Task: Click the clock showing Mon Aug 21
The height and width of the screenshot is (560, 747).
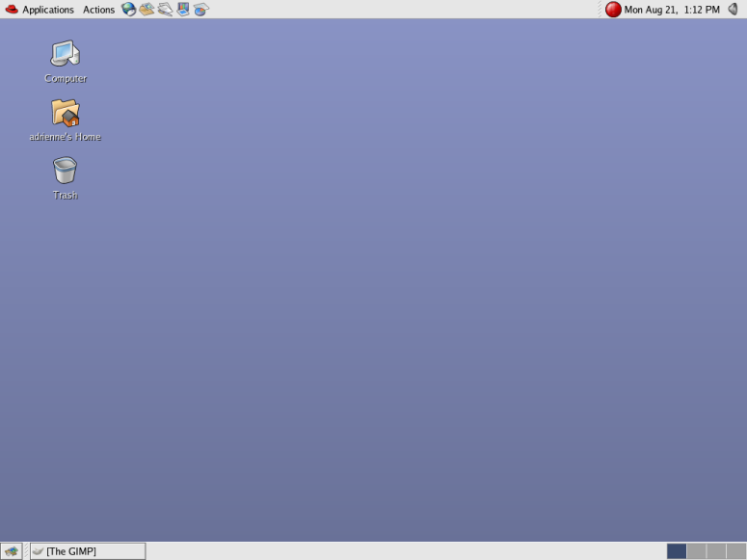Action: pos(672,10)
